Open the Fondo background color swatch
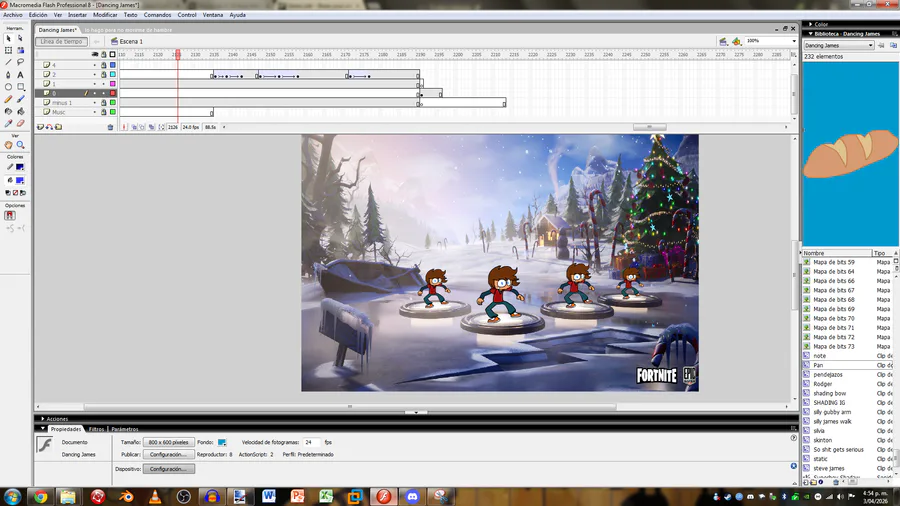The width and height of the screenshot is (900, 506). click(222, 442)
